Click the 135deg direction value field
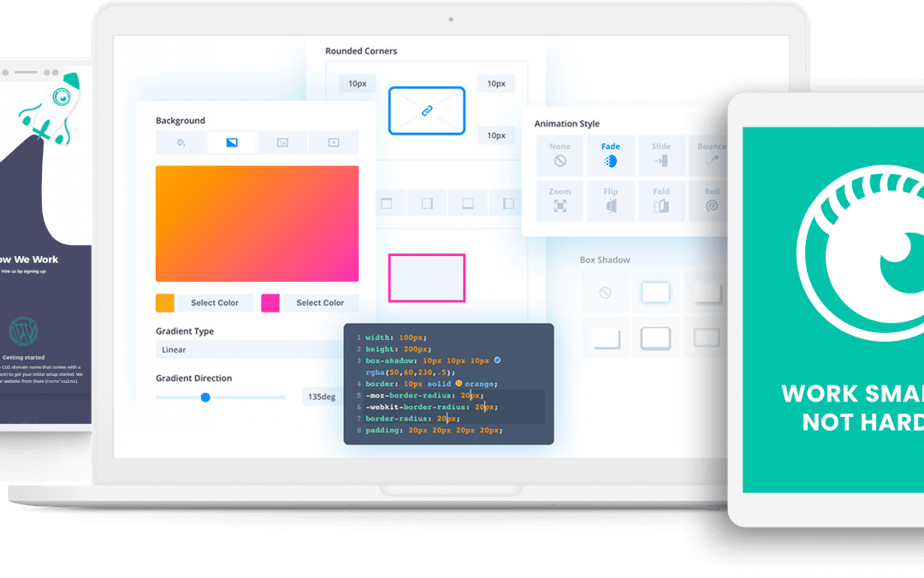 click(322, 397)
